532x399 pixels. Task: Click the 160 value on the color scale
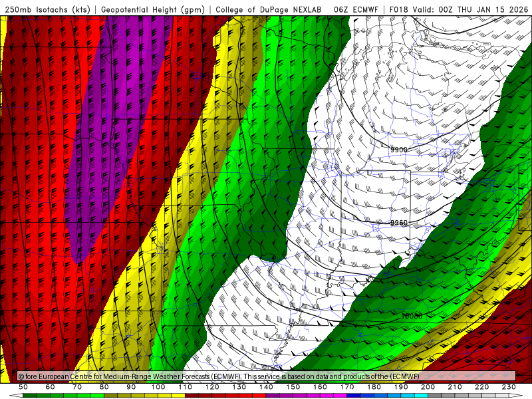pyautogui.click(x=320, y=387)
